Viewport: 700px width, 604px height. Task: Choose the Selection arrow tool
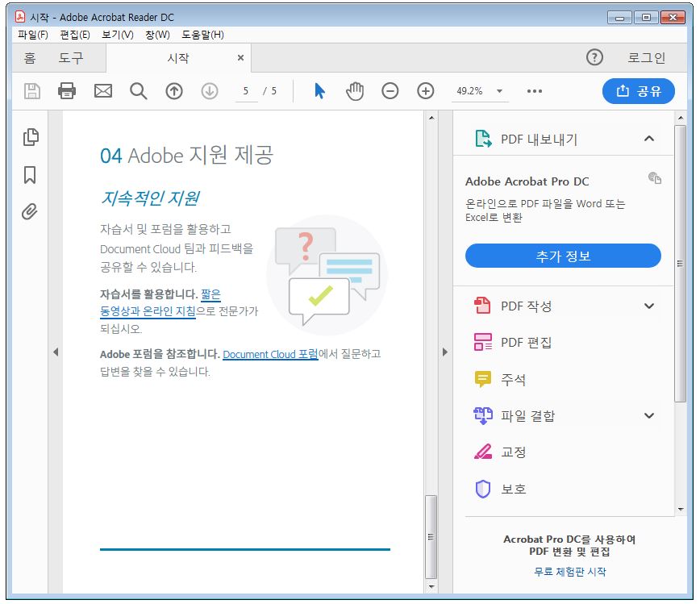pyautogui.click(x=319, y=91)
